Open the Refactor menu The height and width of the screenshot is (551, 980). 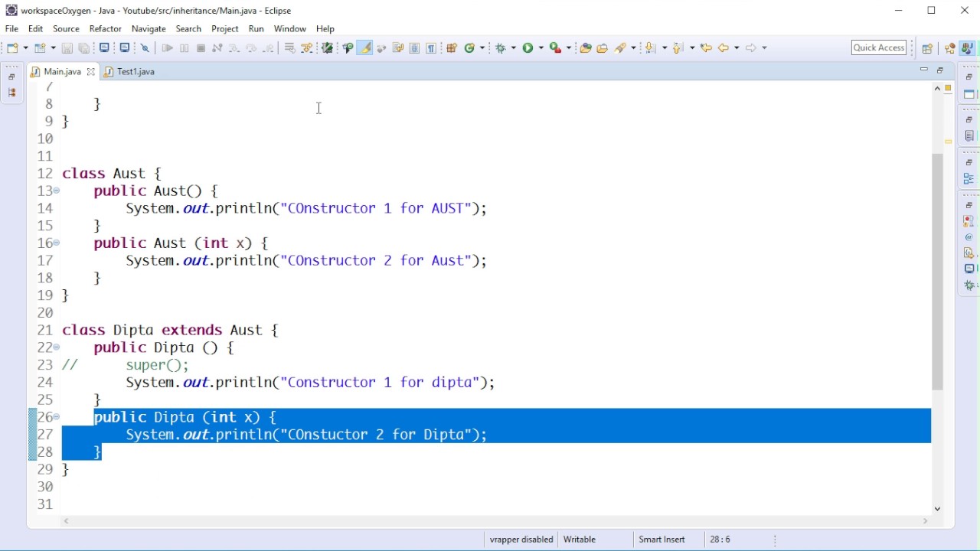(x=106, y=29)
